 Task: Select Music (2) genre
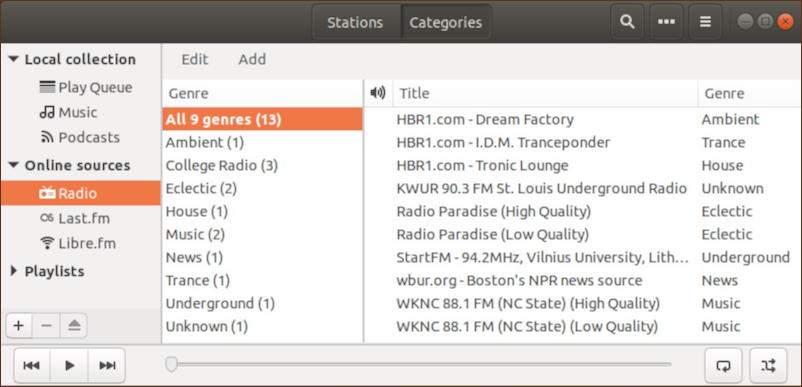pyautogui.click(x=262, y=234)
